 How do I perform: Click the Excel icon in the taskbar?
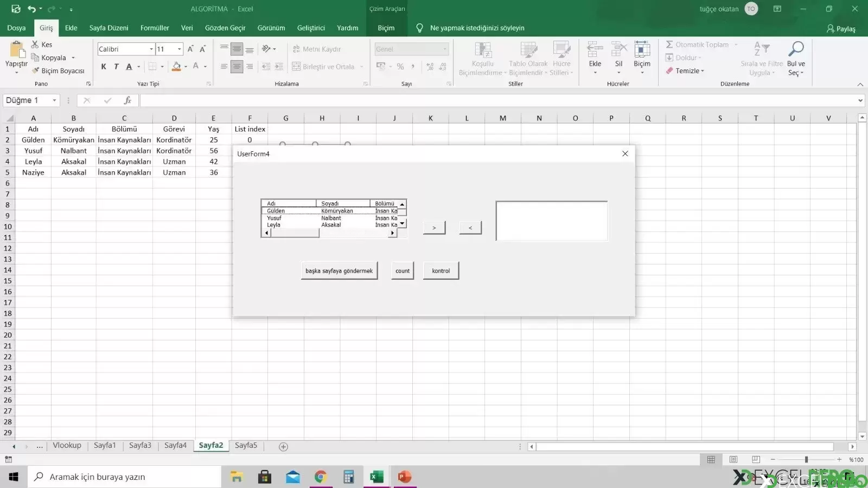coord(376,477)
